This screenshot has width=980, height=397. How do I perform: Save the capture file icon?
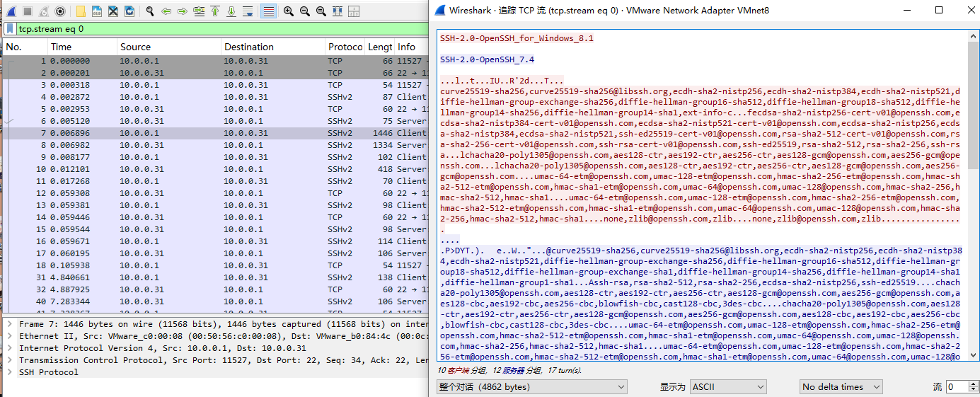tap(97, 11)
